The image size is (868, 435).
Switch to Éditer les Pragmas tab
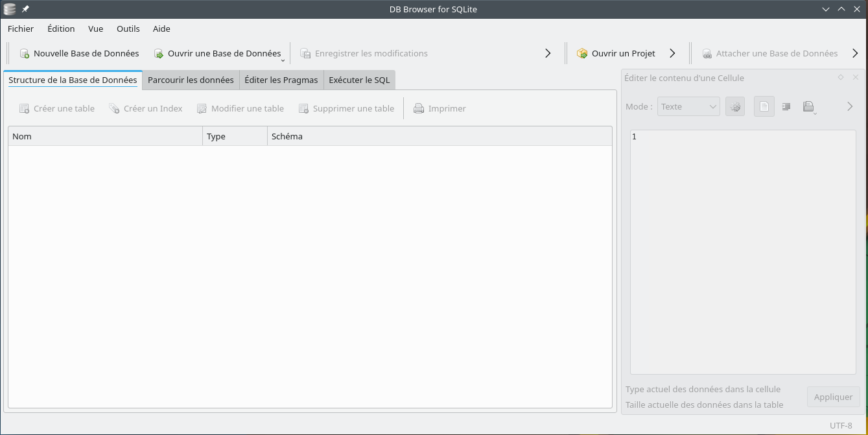(x=281, y=80)
